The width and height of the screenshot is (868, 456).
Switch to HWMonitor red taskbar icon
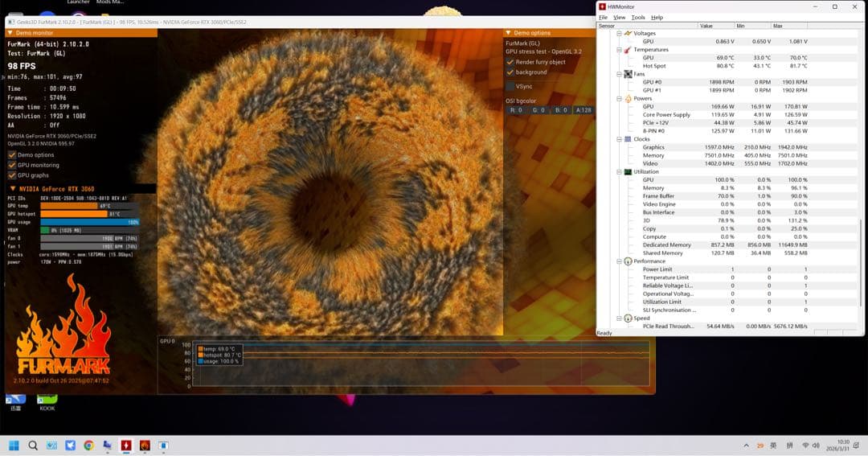click(126, 446)
